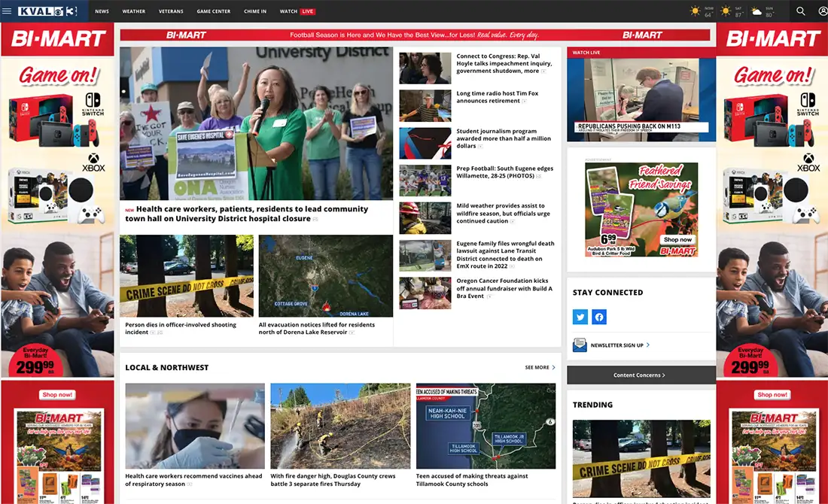The width and height of the screenshot is (828, 504).
Task: Open the News menu
Action: (102, 11)
